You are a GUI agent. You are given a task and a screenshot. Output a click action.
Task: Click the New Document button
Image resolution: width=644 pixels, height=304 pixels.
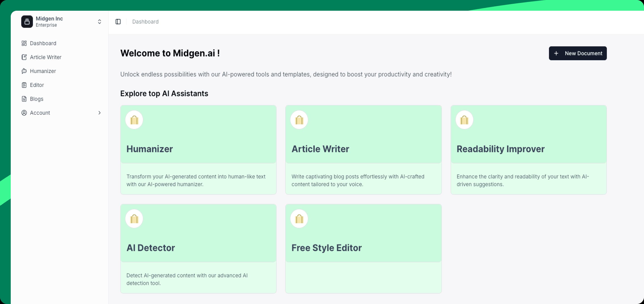[578, 53]
